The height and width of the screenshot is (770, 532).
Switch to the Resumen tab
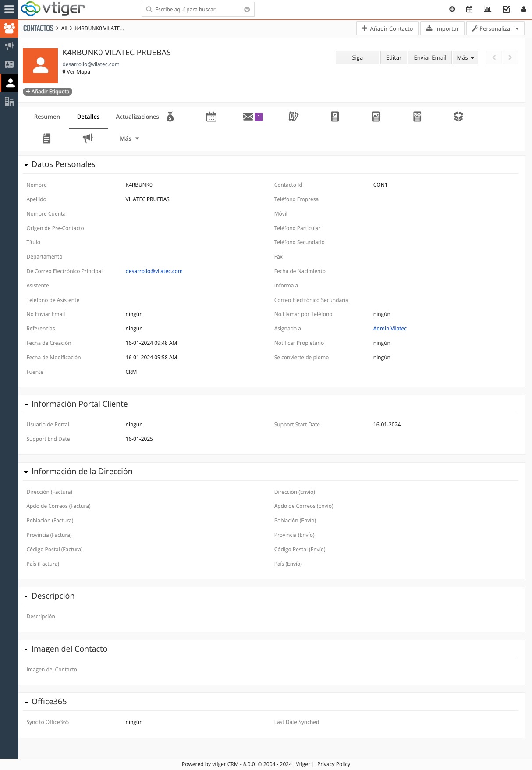[47, 117]
